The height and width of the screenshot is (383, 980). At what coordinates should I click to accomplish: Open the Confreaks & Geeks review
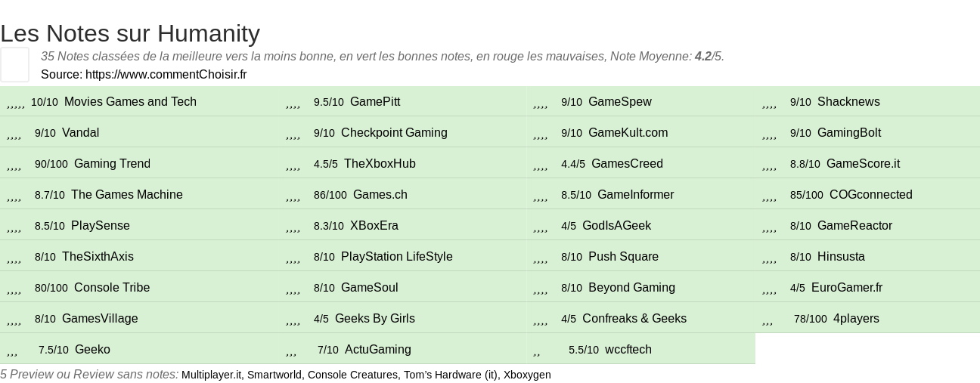click(634, 319)
